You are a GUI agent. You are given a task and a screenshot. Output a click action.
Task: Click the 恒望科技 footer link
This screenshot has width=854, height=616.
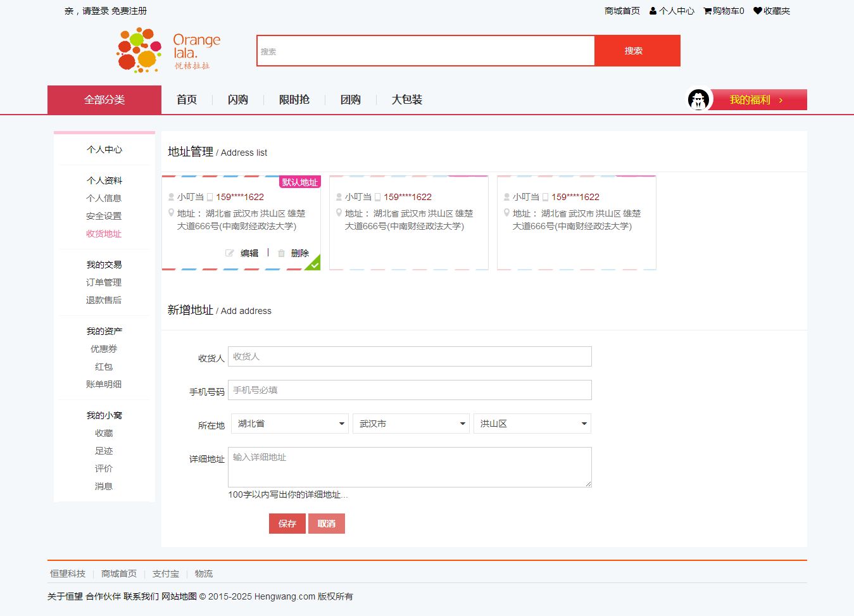click(68, 574)
